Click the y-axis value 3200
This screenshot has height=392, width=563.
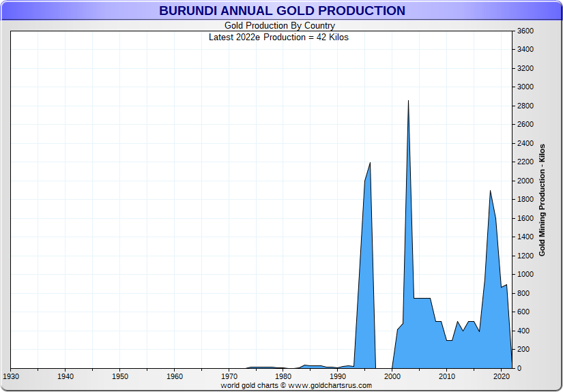pyautogui.click(x=525, y=68)
